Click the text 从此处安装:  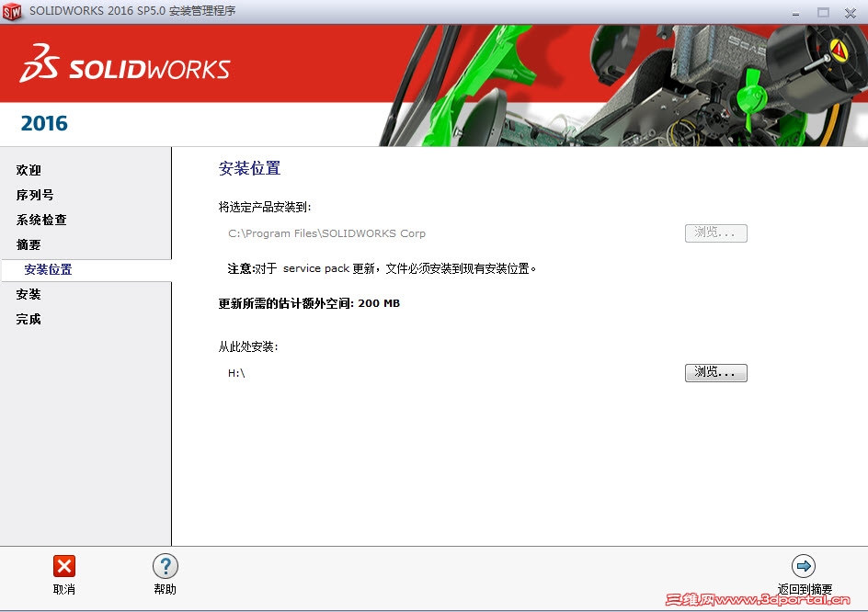248,347
